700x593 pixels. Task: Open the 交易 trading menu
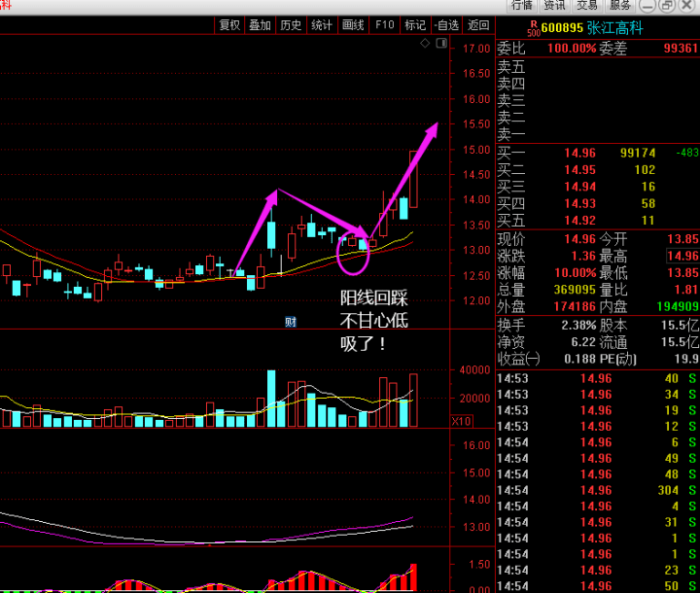click(587, 5)
